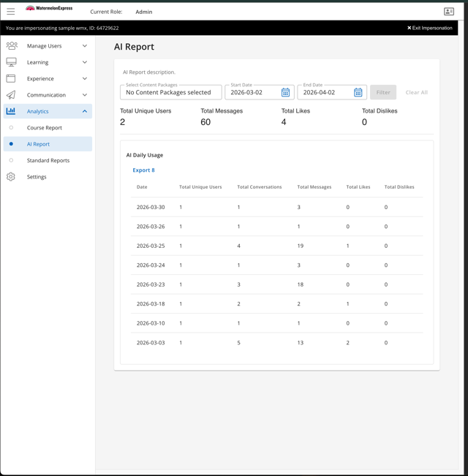The image size is (468, 476).
Task: Open the hamburger navigation menu
Action: 11,12
